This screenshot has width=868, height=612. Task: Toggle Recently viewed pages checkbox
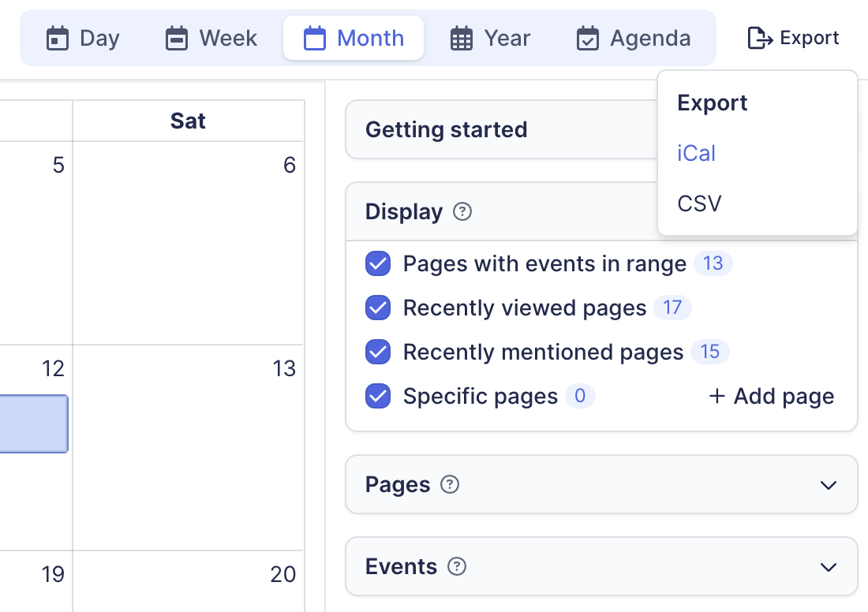click(x=378, y=308)
